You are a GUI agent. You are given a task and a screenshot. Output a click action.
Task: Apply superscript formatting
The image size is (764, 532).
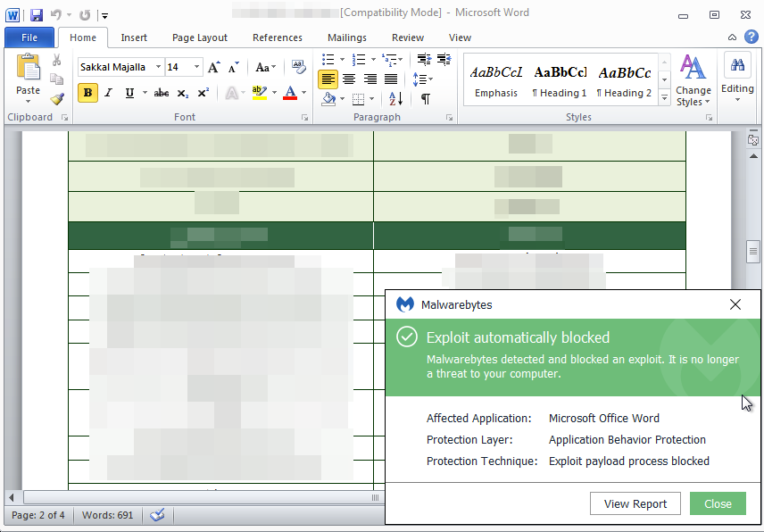203,93
